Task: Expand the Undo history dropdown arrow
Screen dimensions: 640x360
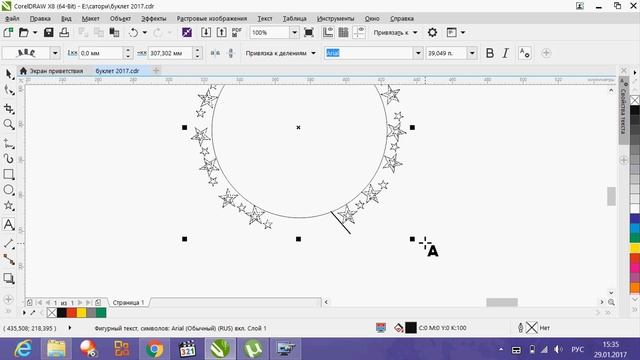Action: click(x=144, y=32)
